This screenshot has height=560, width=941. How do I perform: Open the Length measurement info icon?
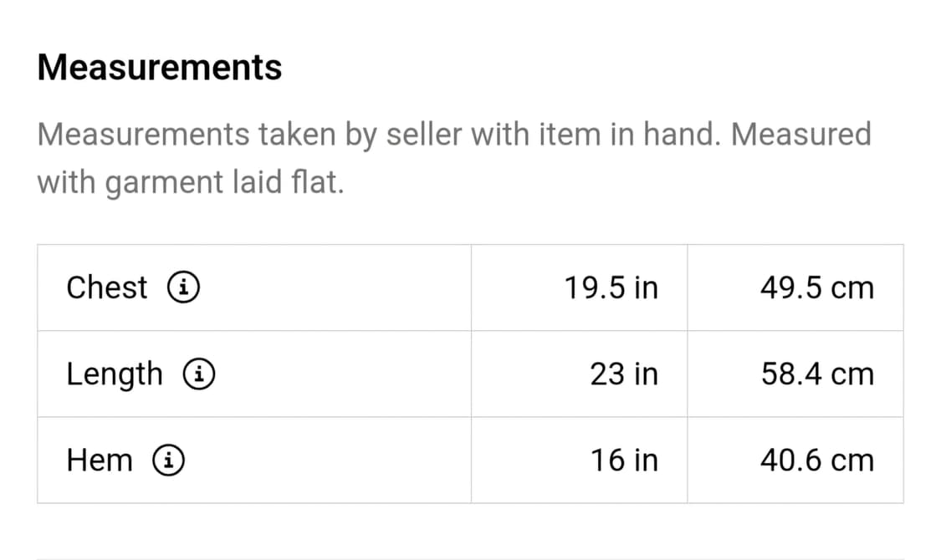pos(200,374)
